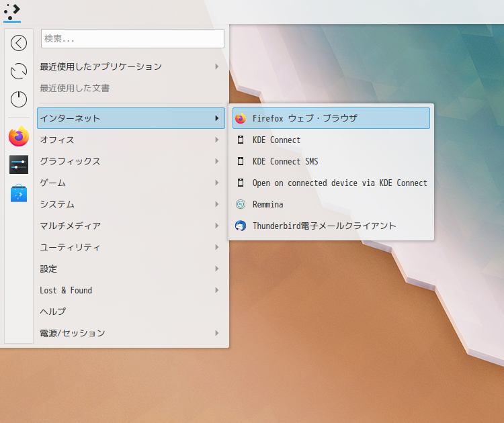This screenshot has width=504, height=423.
Task: Open 最近使用したアプリケーション submenu
Action: click(130, 66)
